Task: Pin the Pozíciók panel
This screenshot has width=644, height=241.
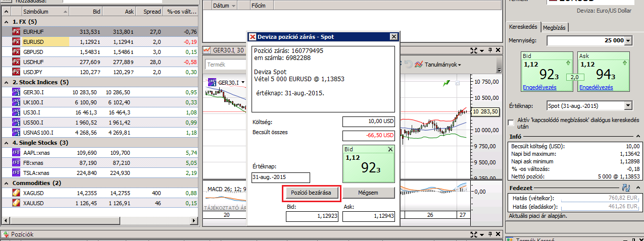Action: [489, 234]
